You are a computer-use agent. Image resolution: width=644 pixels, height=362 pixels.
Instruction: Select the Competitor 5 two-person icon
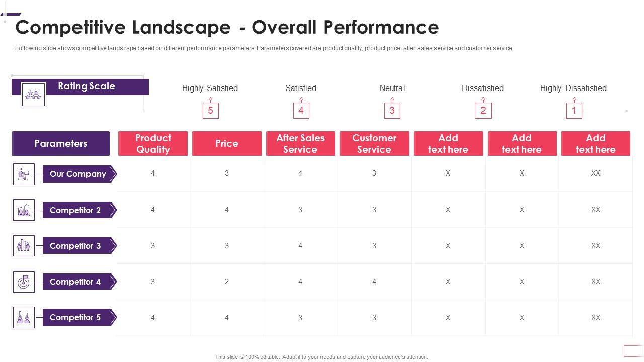24,317
